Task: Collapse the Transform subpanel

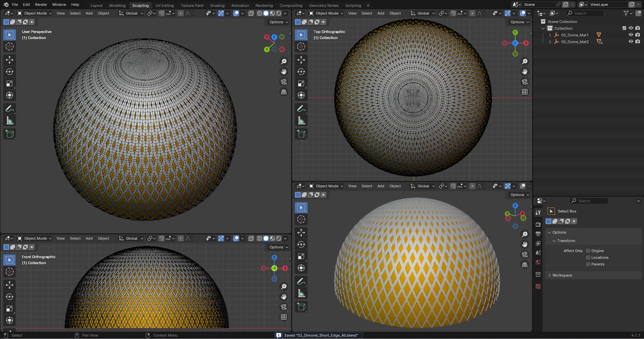Action: click(554, 241)
